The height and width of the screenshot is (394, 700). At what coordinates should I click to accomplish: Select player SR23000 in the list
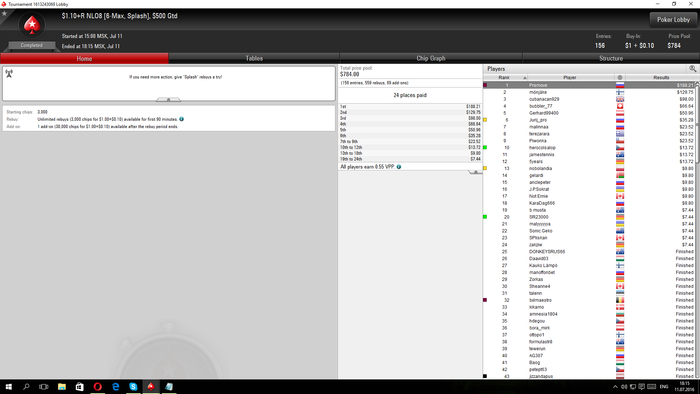point(589,217)
